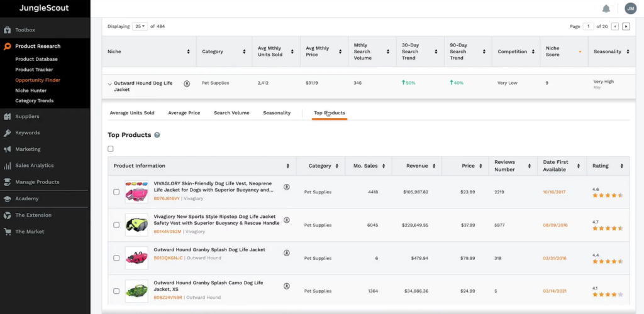The width and height of the screenshot is (644, 314).
Task: Click Amazon icon on Granby Splash Dog row
Action: pyautogui.click(x=287, y=253)
